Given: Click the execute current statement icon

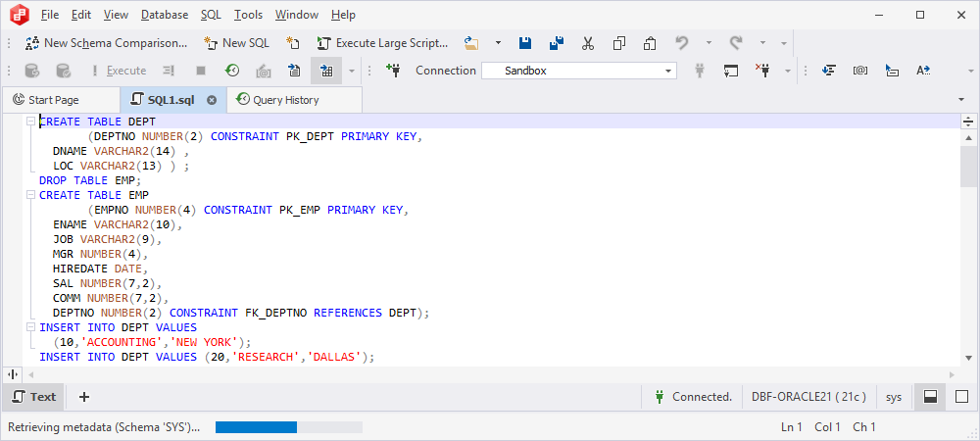Looking at the screenshot, I should pos(169,71).
